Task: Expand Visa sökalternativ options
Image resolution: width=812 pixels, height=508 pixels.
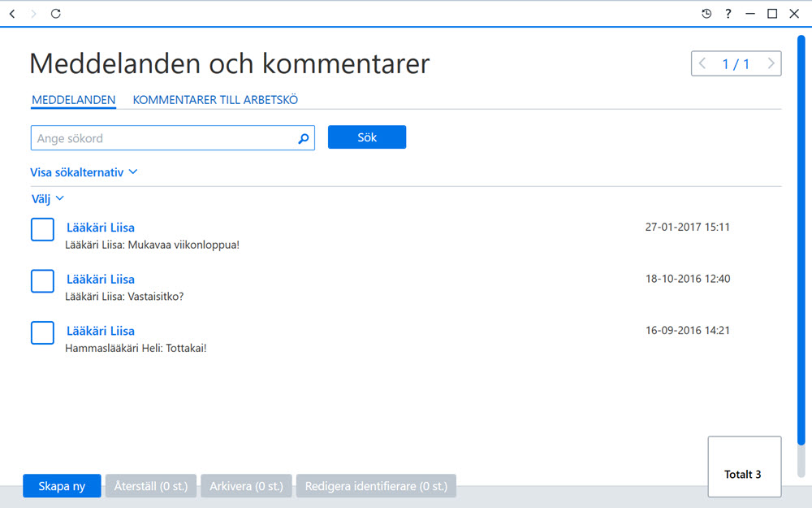Action: [x=84, y=172]
